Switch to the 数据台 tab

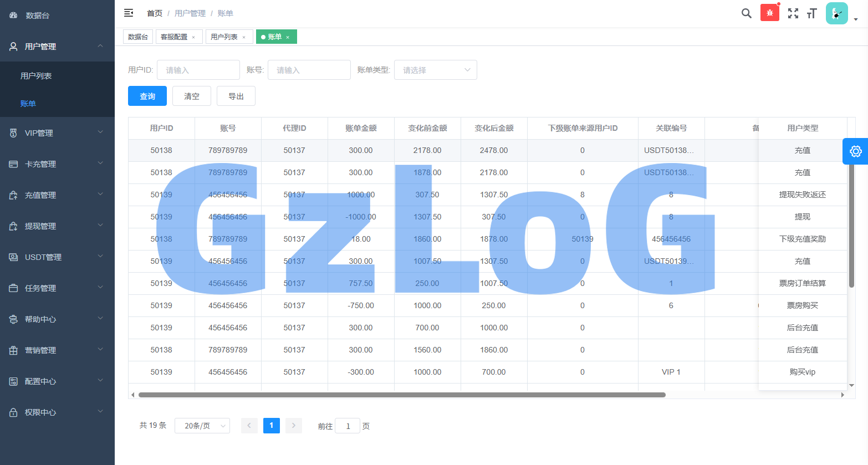pos(138,37)
